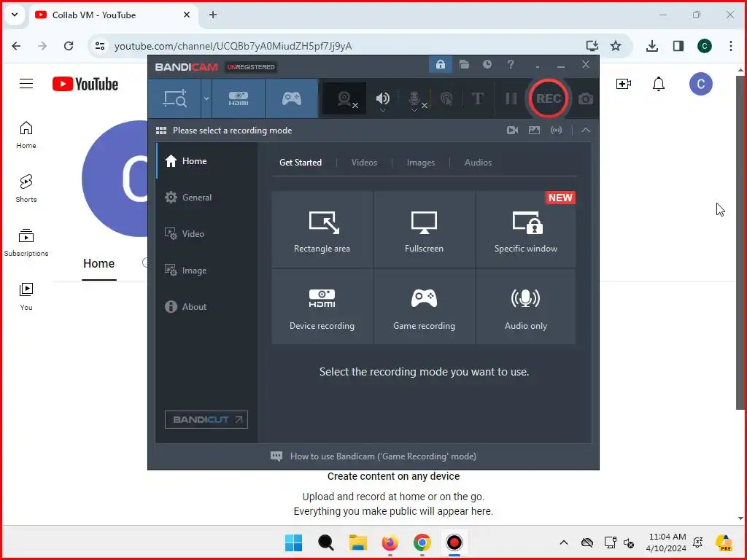Toggle mouse click effect icon
This screenshot has width=747, height=560.
446,98
